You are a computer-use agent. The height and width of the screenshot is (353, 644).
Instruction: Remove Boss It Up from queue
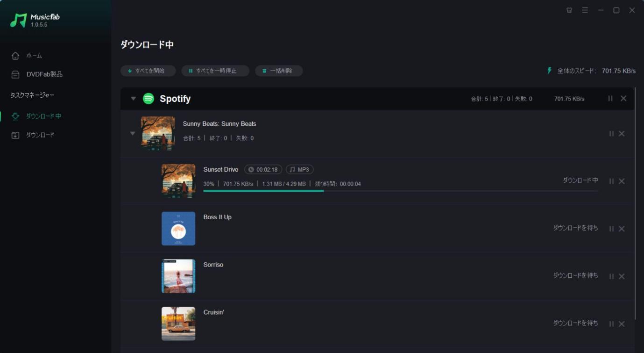622,229
